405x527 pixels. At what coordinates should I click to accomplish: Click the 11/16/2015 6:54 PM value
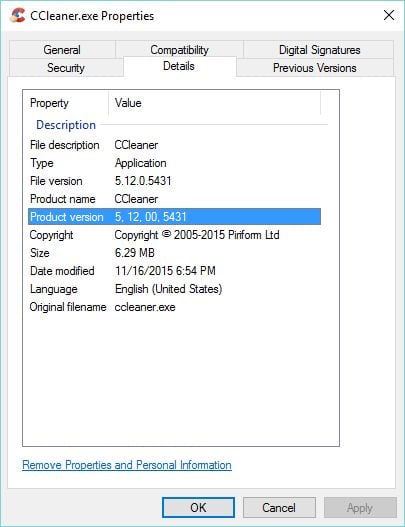pyautogui.click(x=165, y=271)
